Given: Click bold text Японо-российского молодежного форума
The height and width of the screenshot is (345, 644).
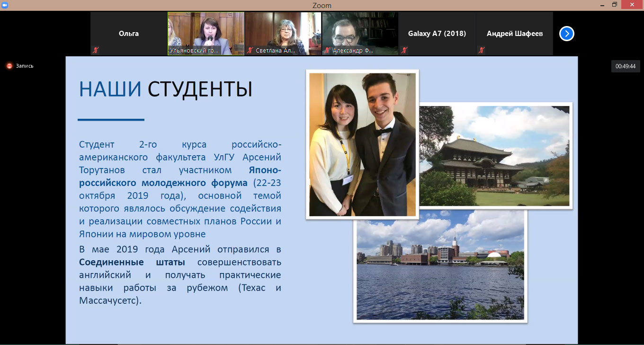Looking at the screenshot, I should 180,176.
